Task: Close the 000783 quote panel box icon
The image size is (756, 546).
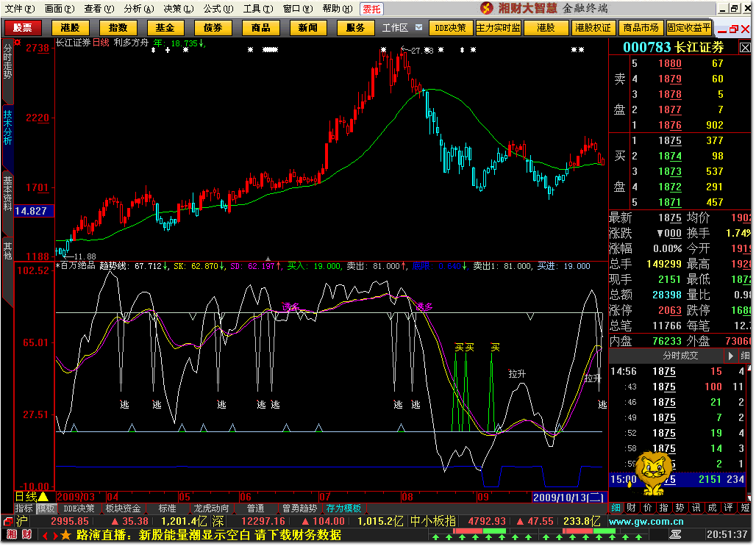Action: tap(745, 48)
